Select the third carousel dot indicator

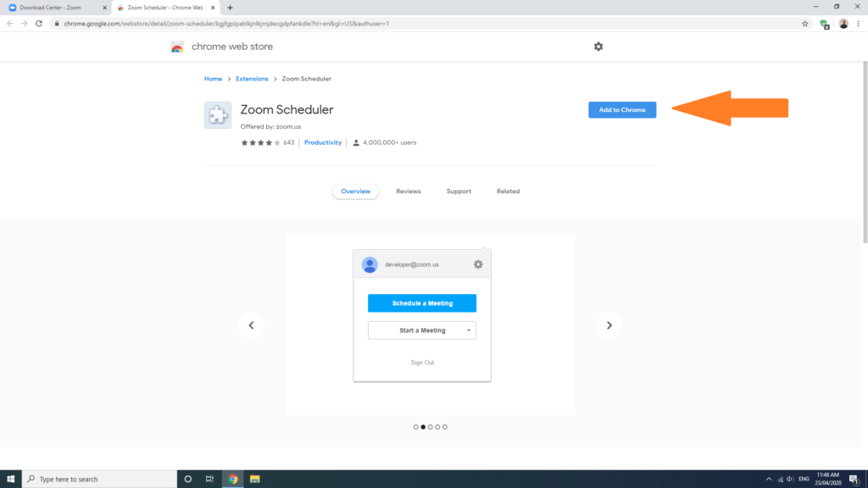(430, 427)
